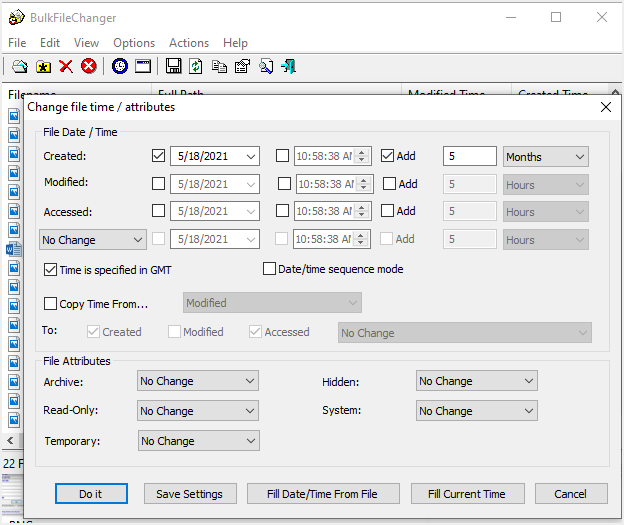Open the File menu
624x525 pixels.
[17, 43]
